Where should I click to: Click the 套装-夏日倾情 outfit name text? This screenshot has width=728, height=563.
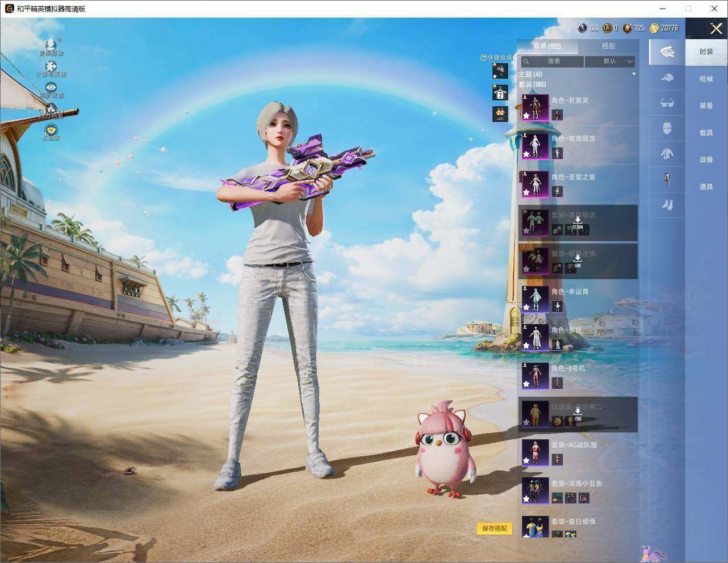(x=574, y=522)
